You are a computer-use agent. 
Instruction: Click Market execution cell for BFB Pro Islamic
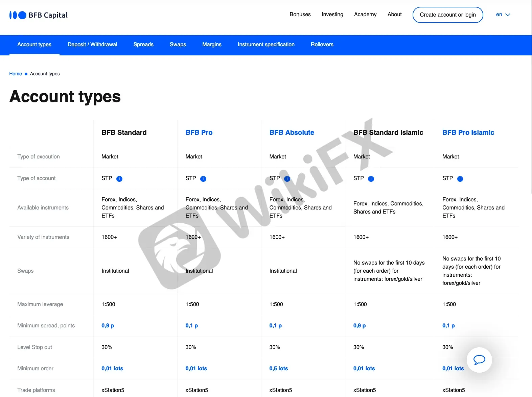pos(450,157)
